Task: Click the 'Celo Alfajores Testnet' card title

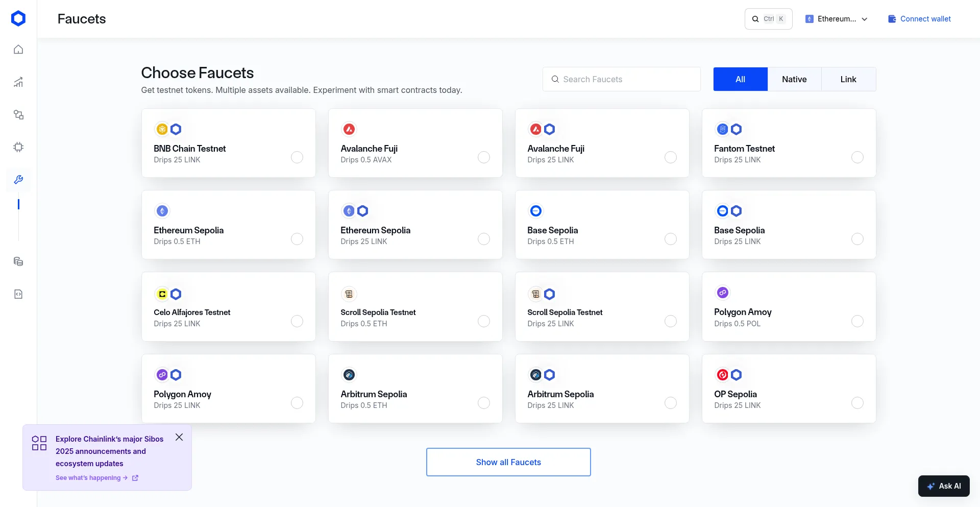Action: [192, 312]
